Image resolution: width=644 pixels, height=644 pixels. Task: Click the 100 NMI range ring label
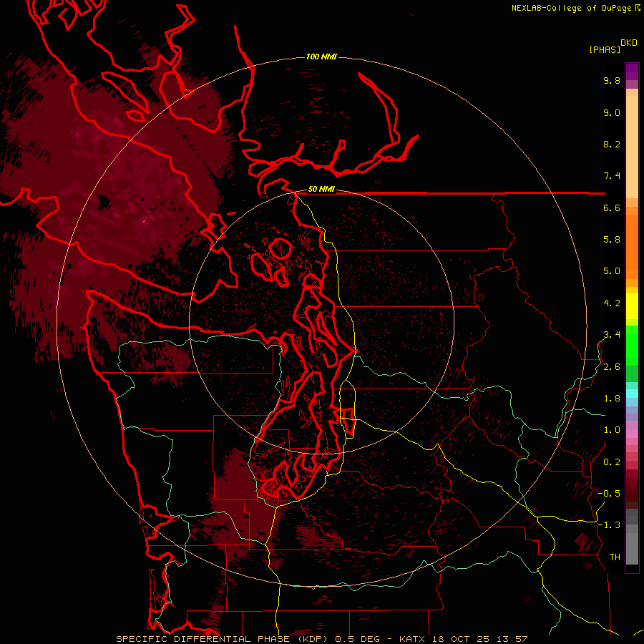(x=321, y=57)
